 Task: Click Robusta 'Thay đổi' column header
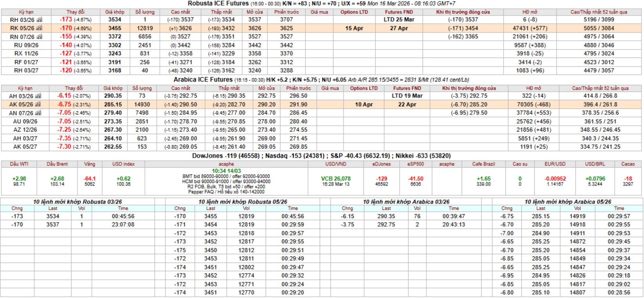tap(75, 12)
